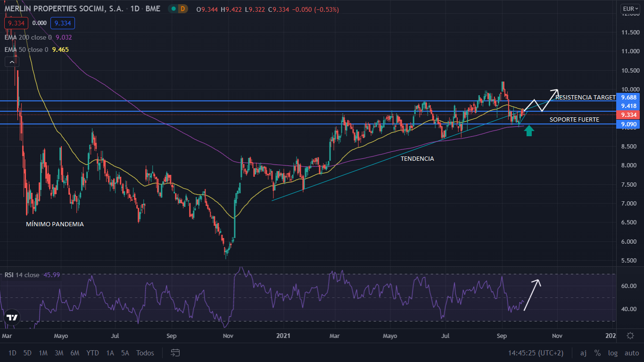Switch to the YTD range
The width and height of the screenshot is (644, 362).
(x=92, y=353)
